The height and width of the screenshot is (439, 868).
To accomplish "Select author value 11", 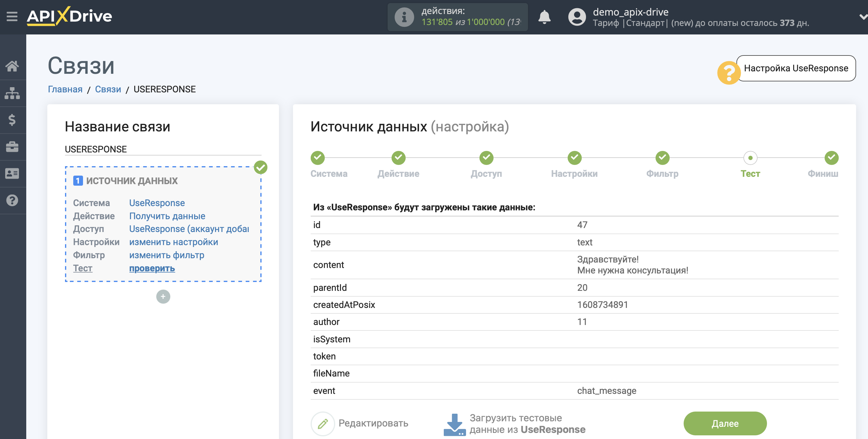I will [582, 322].
